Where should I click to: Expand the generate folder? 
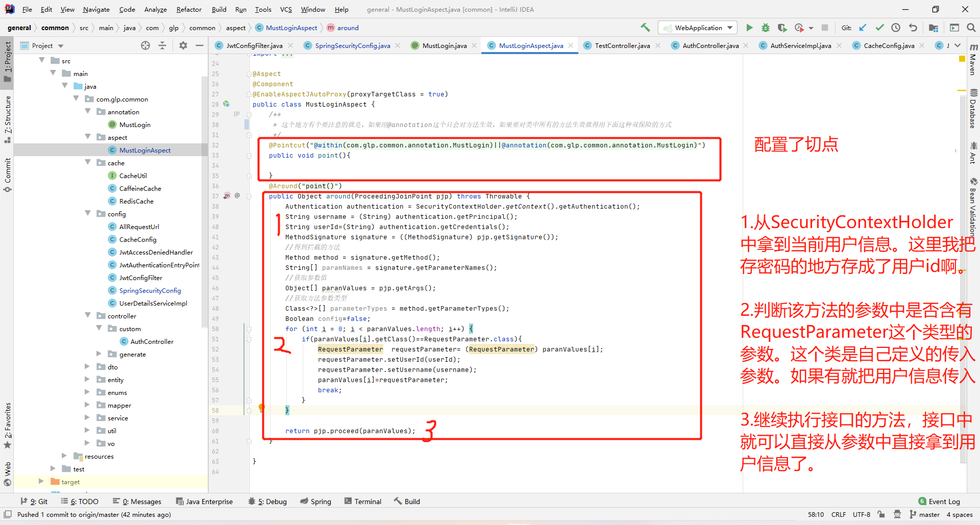99,354
